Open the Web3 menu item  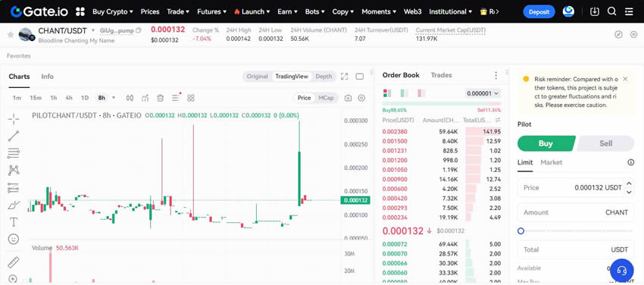412,11
